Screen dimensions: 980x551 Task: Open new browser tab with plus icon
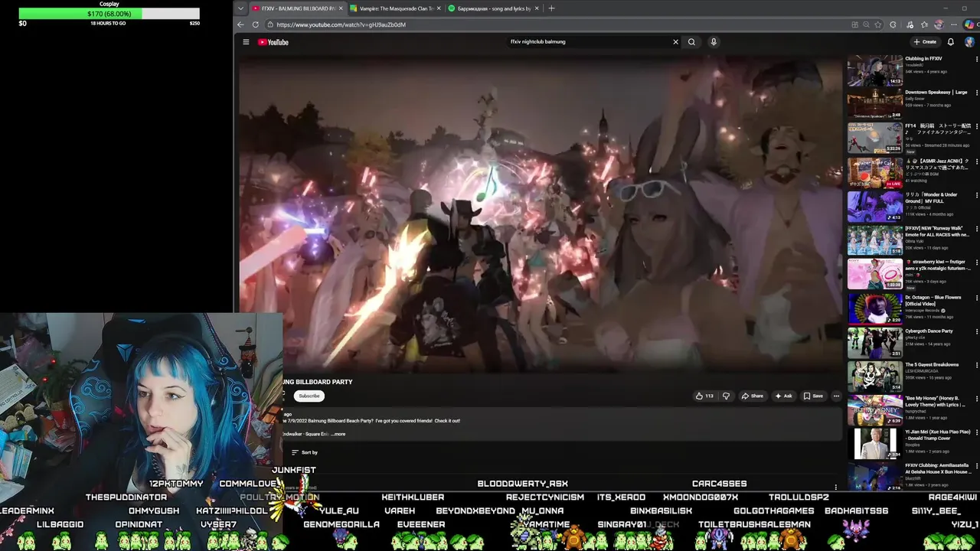point(551,8)
